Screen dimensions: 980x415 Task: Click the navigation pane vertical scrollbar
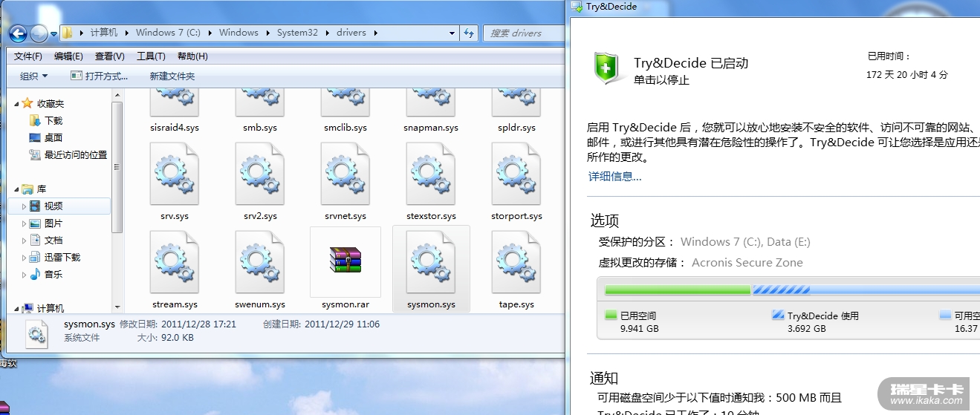(x=117, y=167)
